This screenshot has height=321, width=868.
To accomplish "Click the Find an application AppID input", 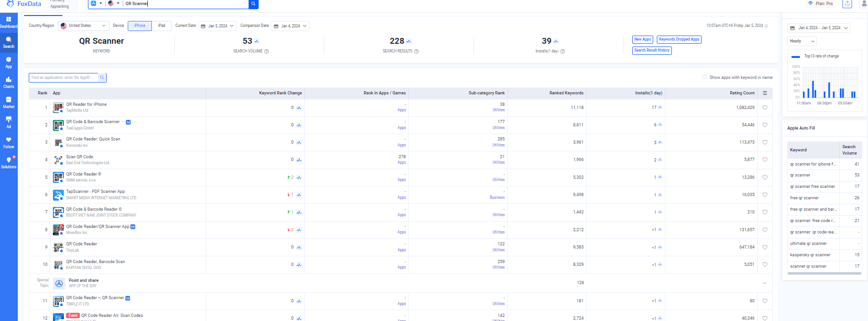I will 63,78.
